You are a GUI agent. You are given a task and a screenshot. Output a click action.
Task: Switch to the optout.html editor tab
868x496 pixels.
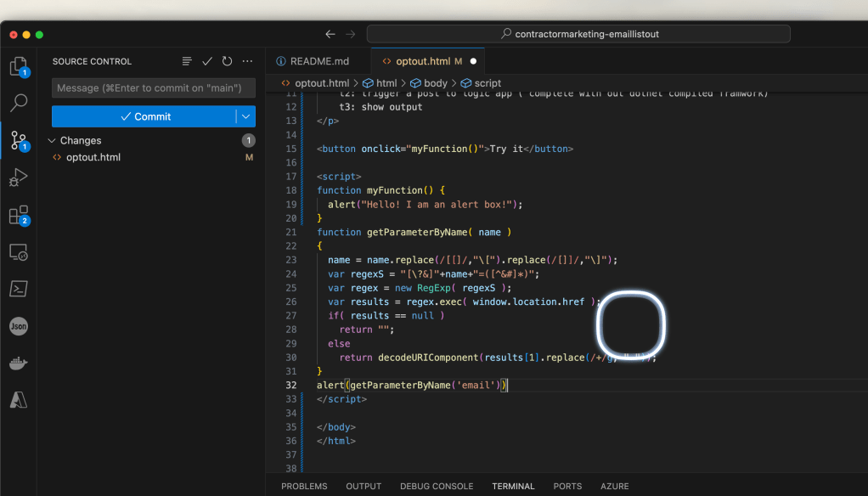427,61
